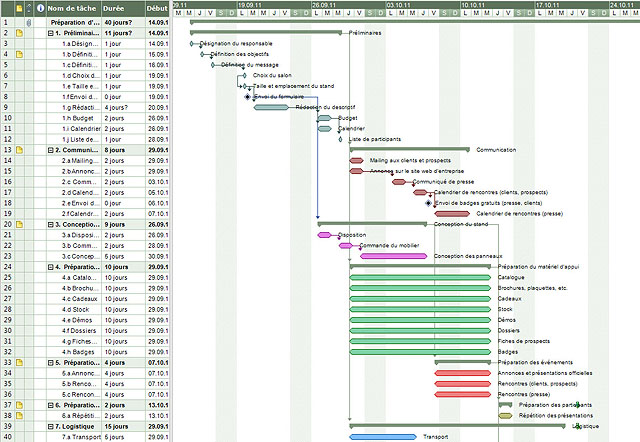The height and width of the screenshot is (442, 640).
Task: Click the info column header icon
Action: click(40, 8)
